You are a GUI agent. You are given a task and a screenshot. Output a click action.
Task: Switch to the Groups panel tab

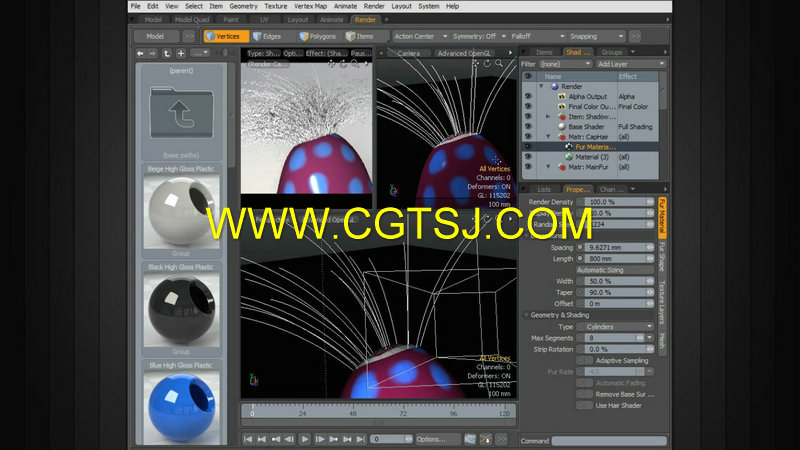611,52
